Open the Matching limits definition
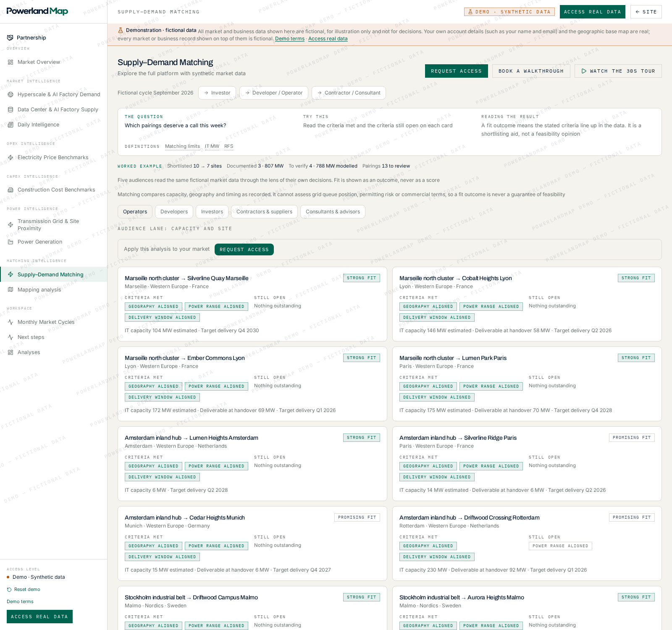The image size is (672, 630). pos(182,147)
